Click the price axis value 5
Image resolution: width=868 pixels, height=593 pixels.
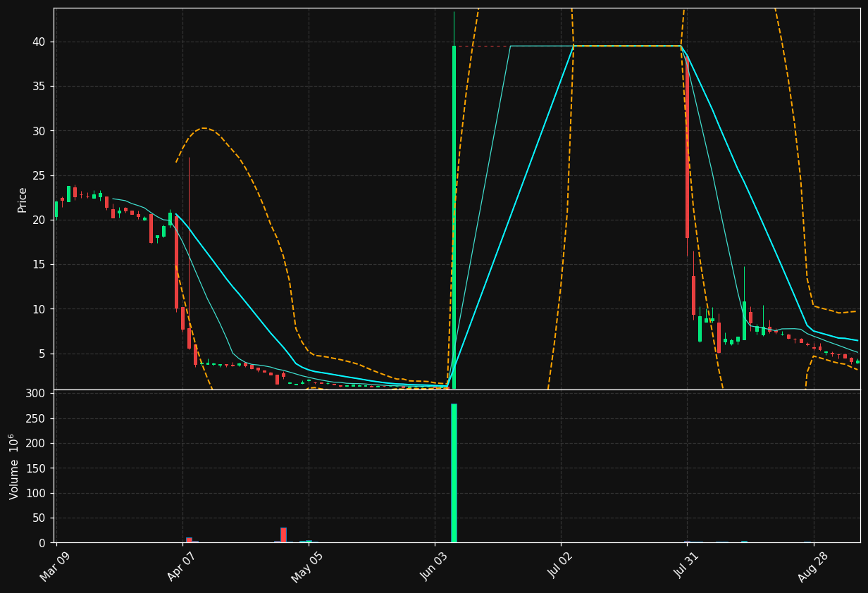(42, 354)
